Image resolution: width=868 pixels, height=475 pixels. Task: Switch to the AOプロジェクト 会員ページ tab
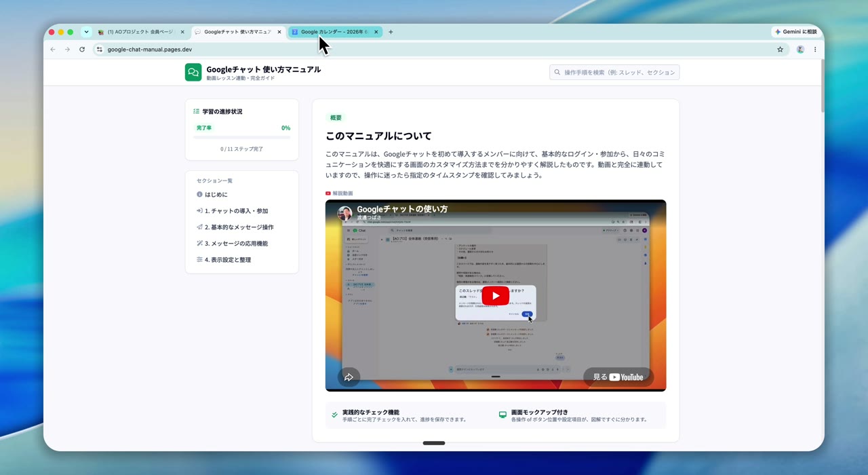pyautogui.click(x=141, y=32)
